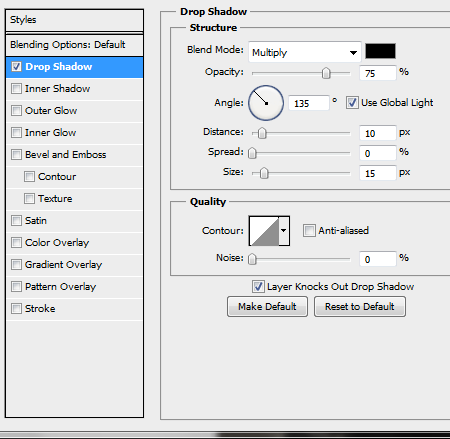
Task: Click the Angle value field showing 135
Action: 309,103
